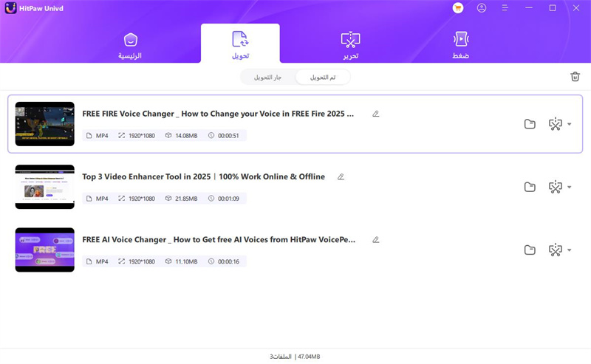Click edit scissors icon for FREE FIRE video
This screenshot has height=364, width=591.
555,124
